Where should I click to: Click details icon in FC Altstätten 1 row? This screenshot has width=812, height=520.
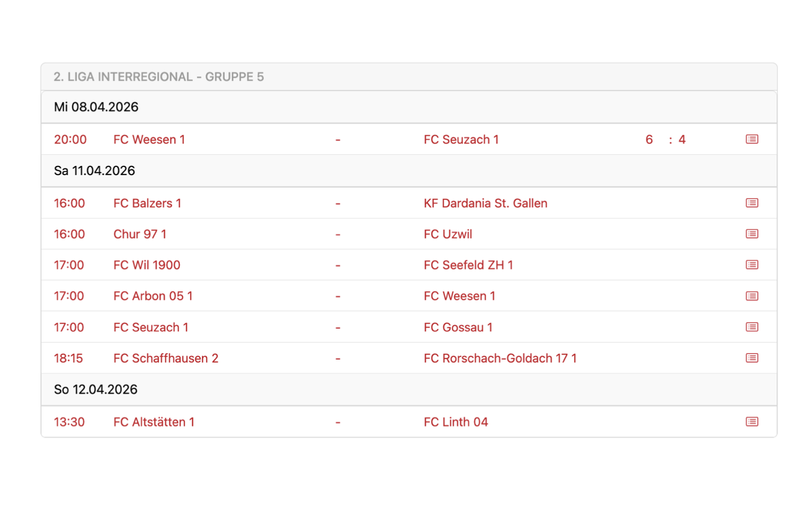point(752,422)
